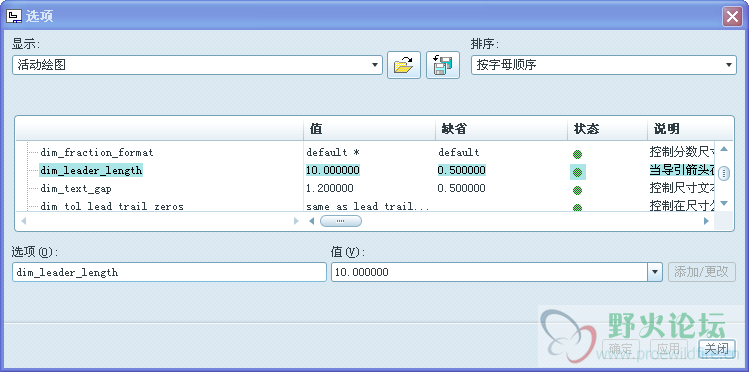
Task: Click status dot for dim_tol_lead_trail_zeros row
Action: pos(578,208)
